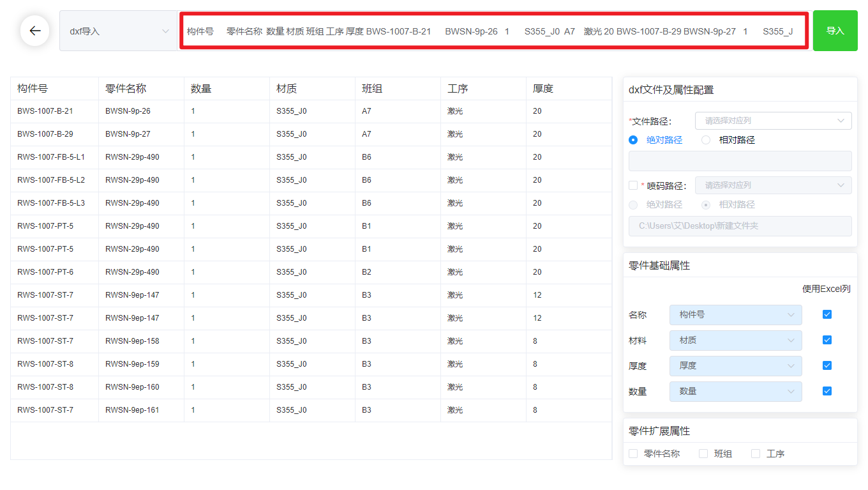The image size is (868, 490).
Task: Uncheck Excel column checkbox for 数量 row
Action: pos(827,391)
